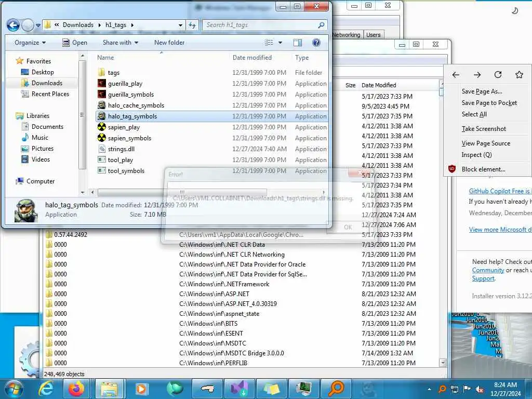Switch to the Users tab in Task Manager
This screenshot has height=399, width=532.
373,35
